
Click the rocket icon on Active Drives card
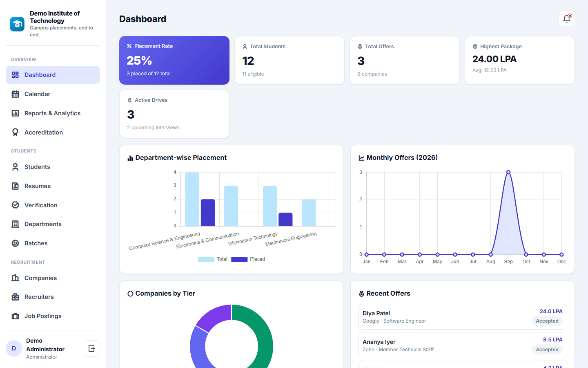[130, 100]
